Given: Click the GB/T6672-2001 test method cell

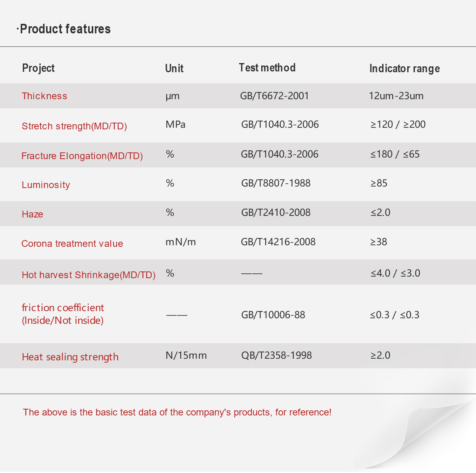Looking at the screenshot, I should click(274, 96).
